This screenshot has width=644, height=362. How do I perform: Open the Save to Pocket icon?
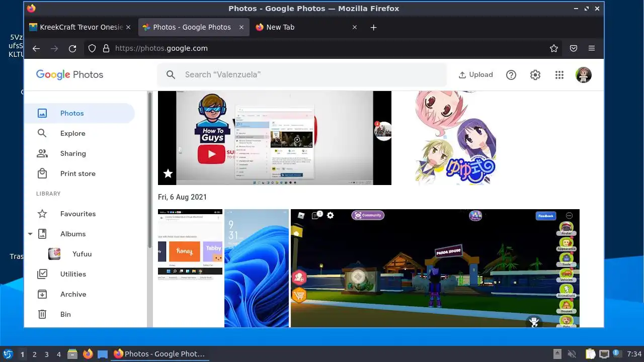pos(574,48)
